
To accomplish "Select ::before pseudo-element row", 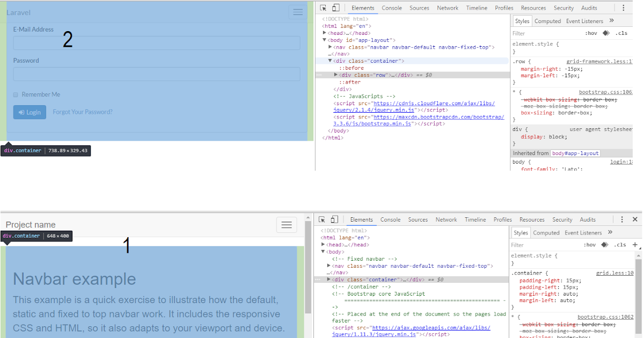I will pos(352,68).
